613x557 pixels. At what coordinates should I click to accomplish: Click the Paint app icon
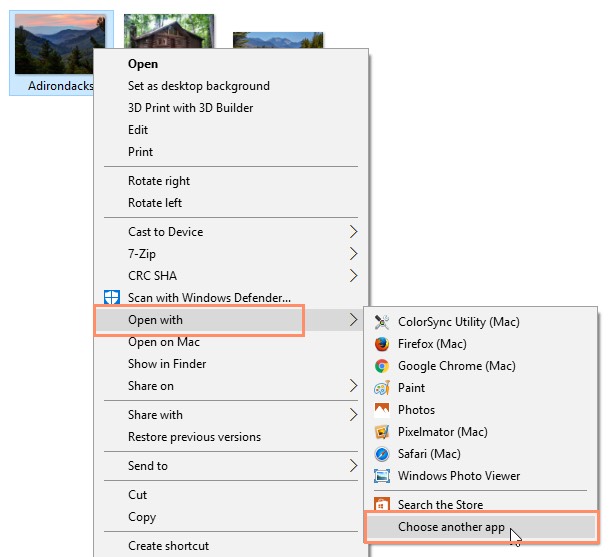coord(381,388)
